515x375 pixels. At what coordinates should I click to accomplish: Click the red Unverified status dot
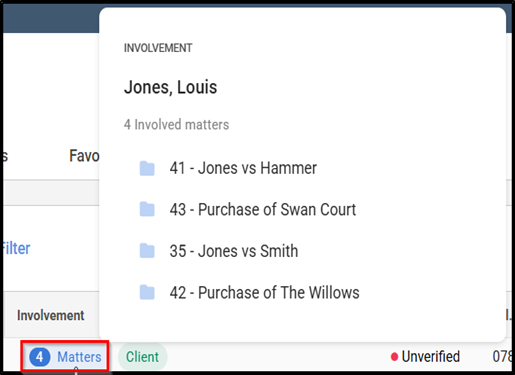(394, 357)
